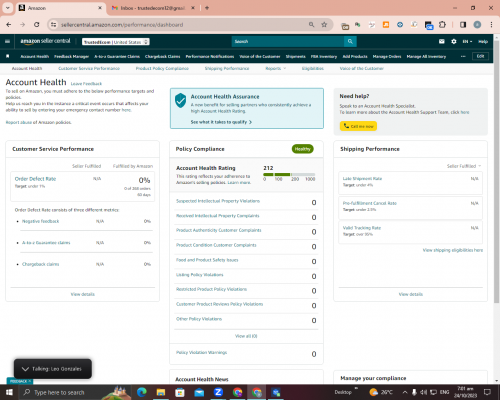
Task: Click the site information icon in address bar
Action: (x=53, y=25)
